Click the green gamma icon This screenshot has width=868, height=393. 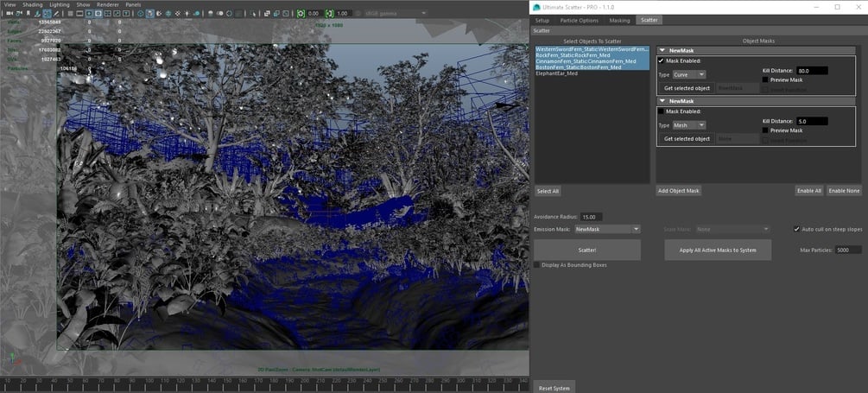(x=330, y=14)
